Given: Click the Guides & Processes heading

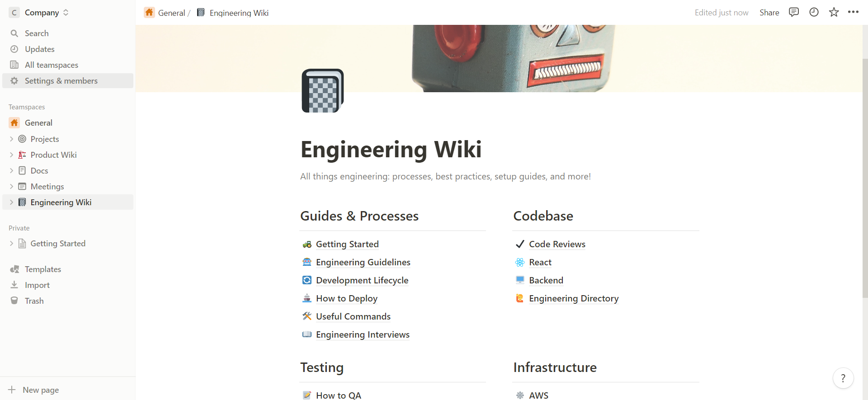Looking at the screenshot, I should 359,216.
